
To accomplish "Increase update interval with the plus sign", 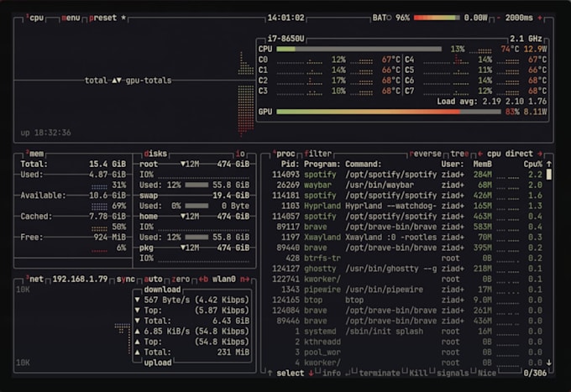I will pyautogui.click(x=540, y=18).
